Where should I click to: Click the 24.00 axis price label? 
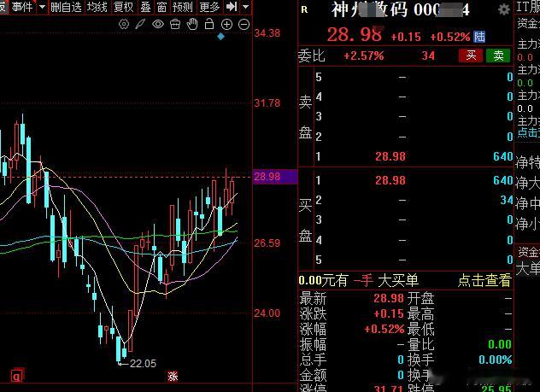pyautogui.click(x=267, y=313)
